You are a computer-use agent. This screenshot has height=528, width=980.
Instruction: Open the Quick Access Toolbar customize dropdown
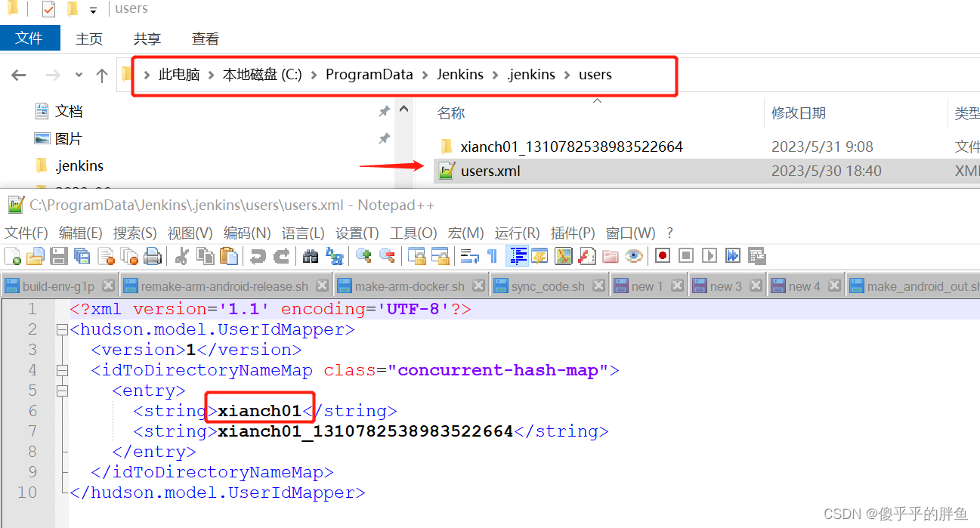(93, 10)
